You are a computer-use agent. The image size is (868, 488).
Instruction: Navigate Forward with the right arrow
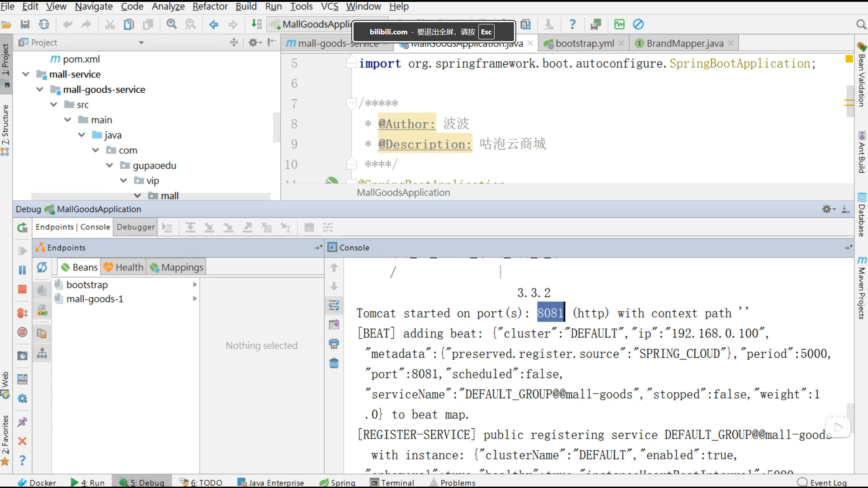pyautogui.click(x=233, y=24)
